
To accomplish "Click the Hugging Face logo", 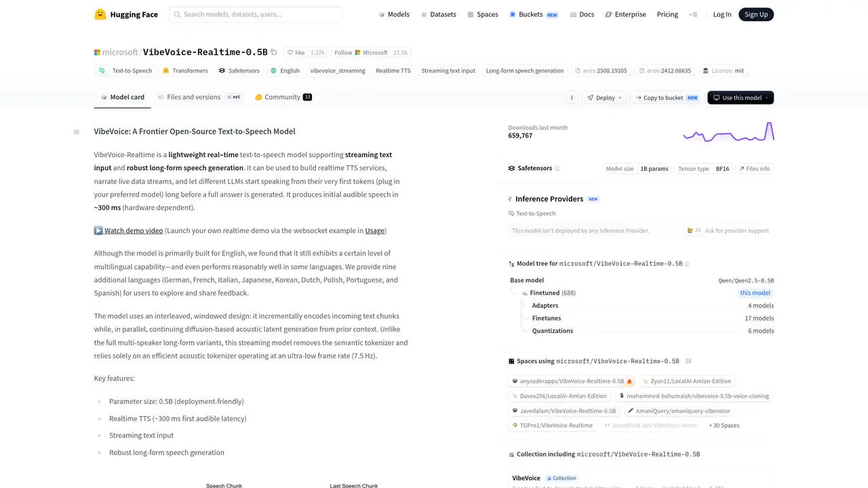I will (125, 14).
